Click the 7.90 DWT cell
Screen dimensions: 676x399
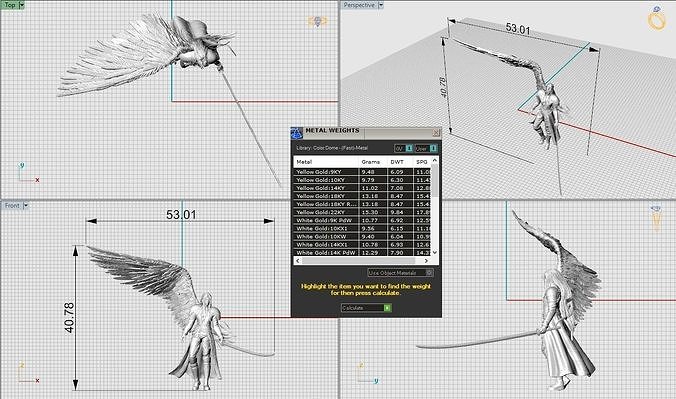point(400,252)
